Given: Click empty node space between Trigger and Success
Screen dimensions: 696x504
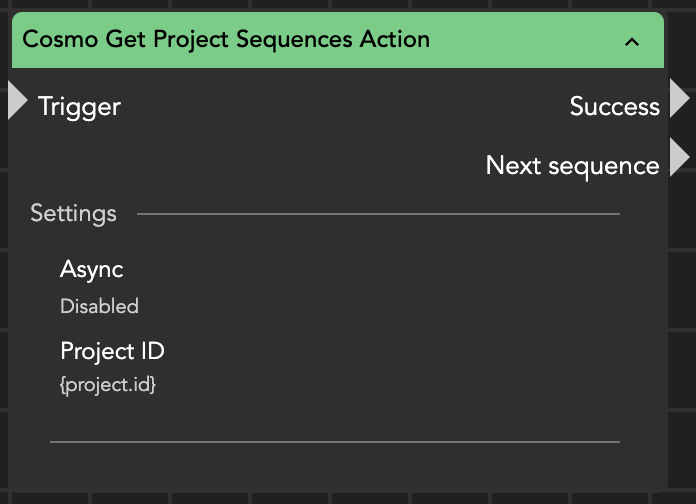Looking at the screenshot, I should click(x=340, y=106).
